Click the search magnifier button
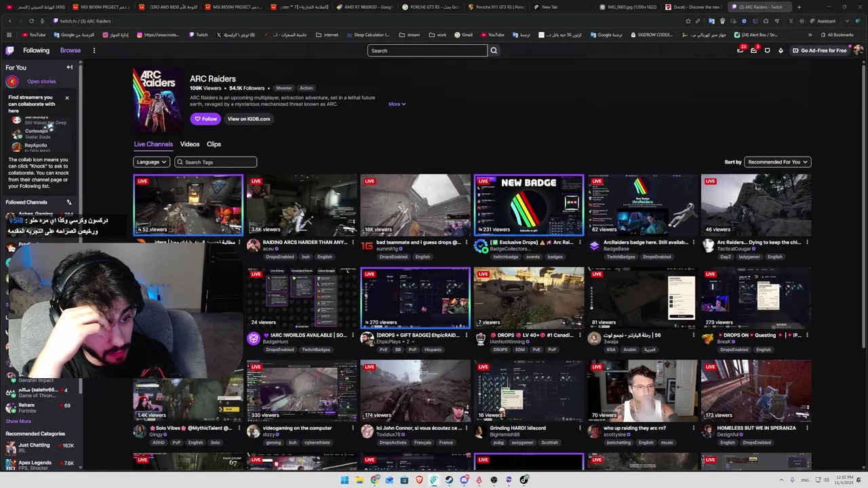Viewport: 868px width, 488px height. [494, 50]
